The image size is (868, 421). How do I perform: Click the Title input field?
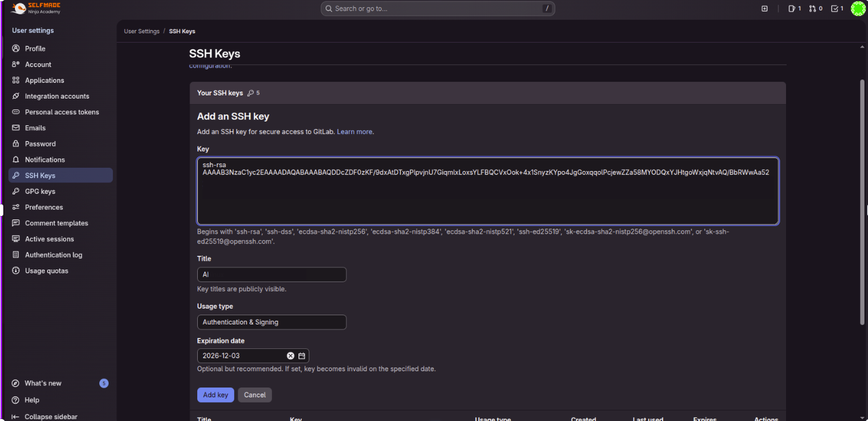271,275
